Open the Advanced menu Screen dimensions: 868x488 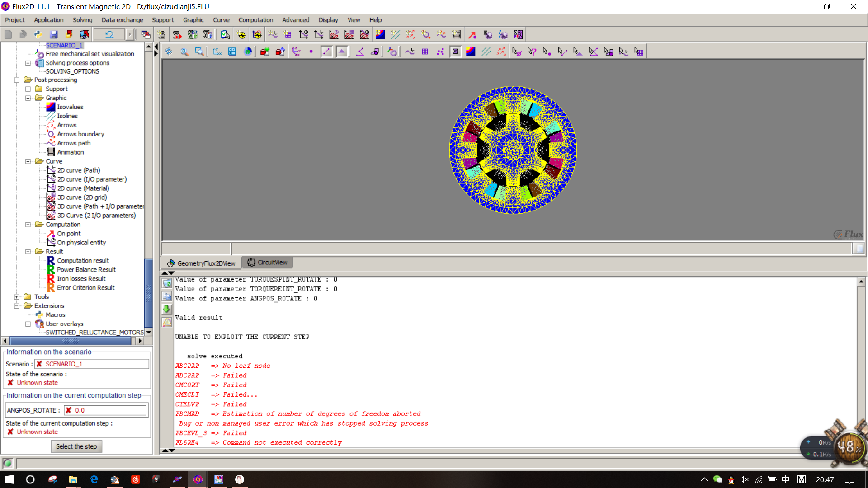(x=296, y=20)
